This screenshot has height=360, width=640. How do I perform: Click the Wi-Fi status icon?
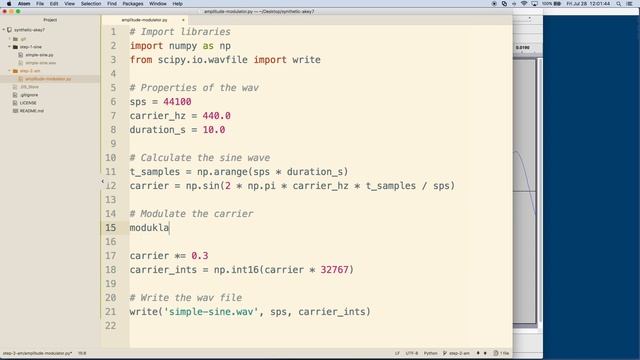coord(524,4)
